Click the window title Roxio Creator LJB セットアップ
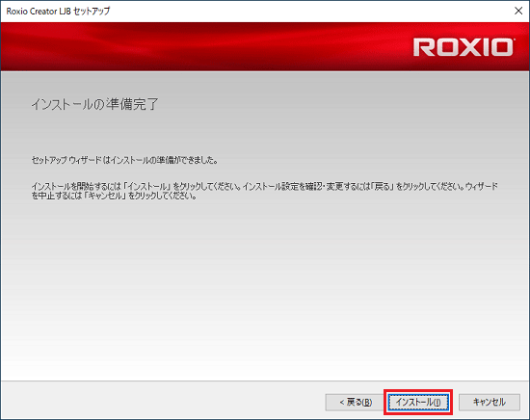530x420 pixels. [58, 12]
